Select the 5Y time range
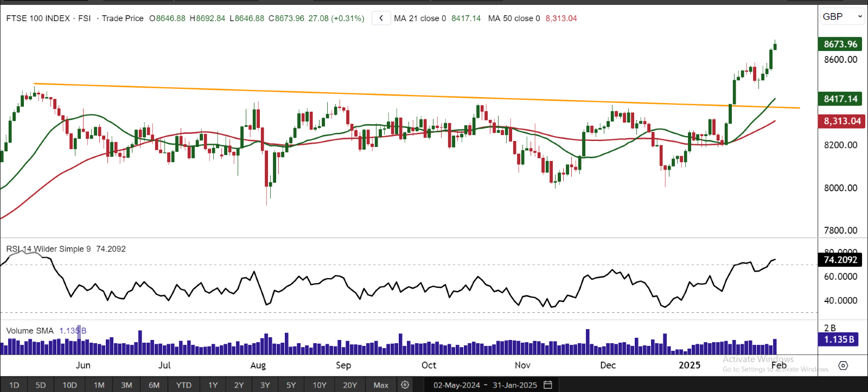This screenshot has height=392, width=868. [x=291, y=385]
